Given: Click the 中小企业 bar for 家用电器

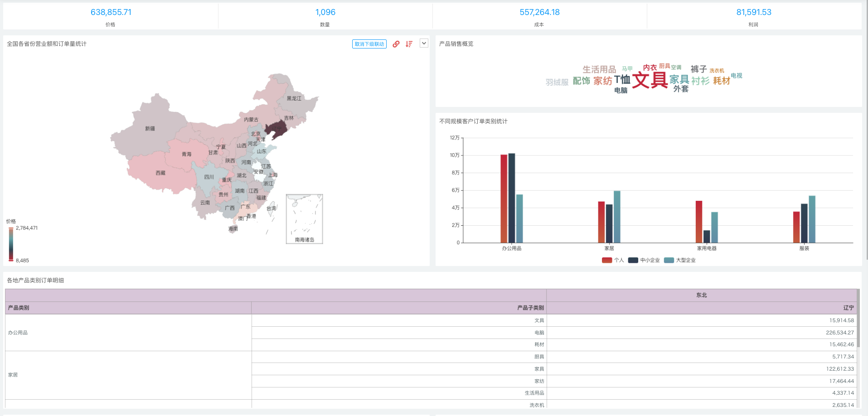Looking at the screenshot, I should [707, 237].
